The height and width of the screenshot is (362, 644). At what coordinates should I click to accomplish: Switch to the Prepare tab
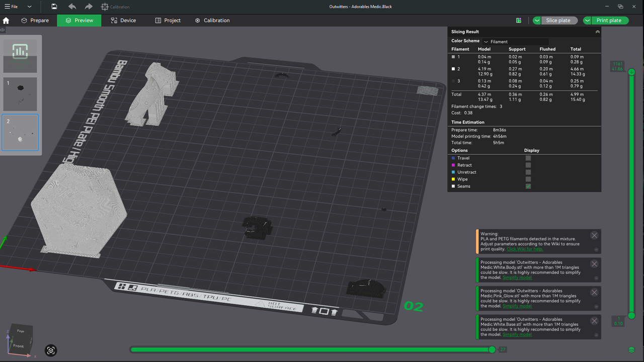(35, 21)
